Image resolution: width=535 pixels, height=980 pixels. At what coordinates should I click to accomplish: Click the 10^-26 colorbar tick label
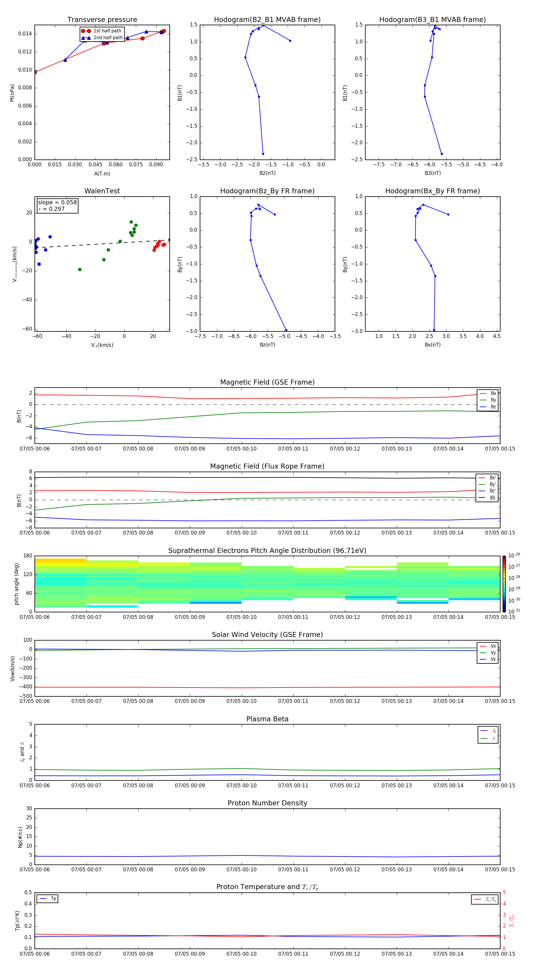coord(514,555)
